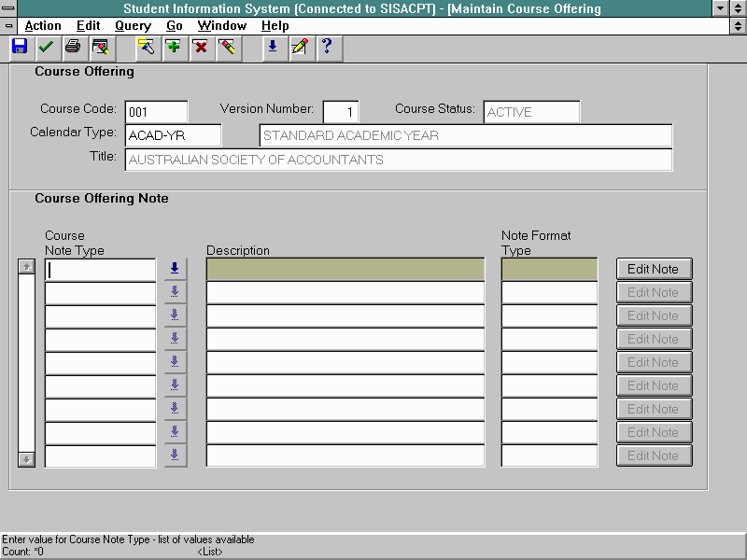Click the first row Edit Note button
The width and height of the screenshot is (747, 560).
tap(653, 269)
